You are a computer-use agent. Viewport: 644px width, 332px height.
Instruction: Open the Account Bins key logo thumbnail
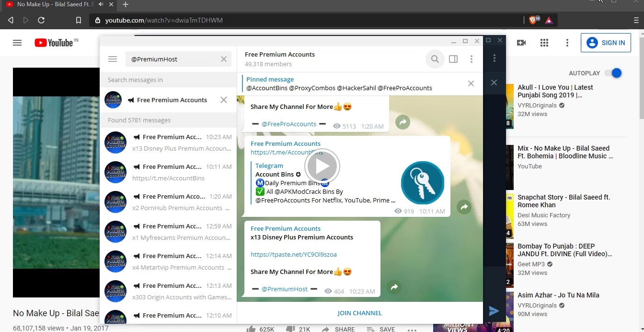coord(423,183)
